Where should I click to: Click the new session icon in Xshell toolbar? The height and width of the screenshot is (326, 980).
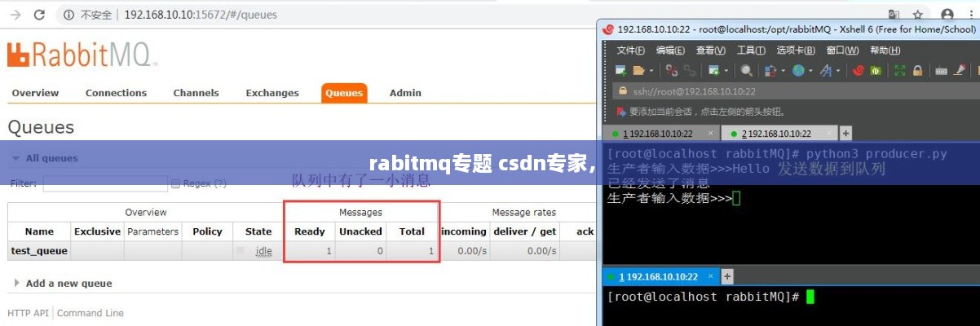pyautogui.click(x=620, y=71)
